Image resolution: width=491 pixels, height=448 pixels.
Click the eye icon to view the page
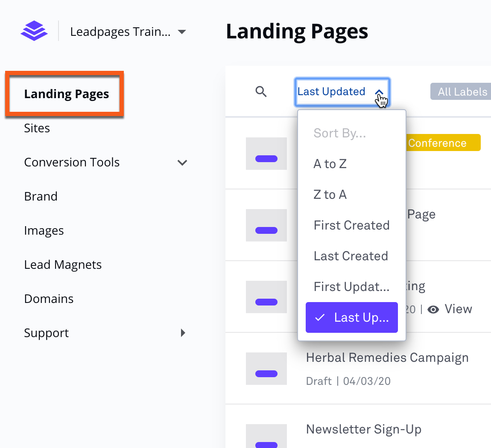point(433,309)
